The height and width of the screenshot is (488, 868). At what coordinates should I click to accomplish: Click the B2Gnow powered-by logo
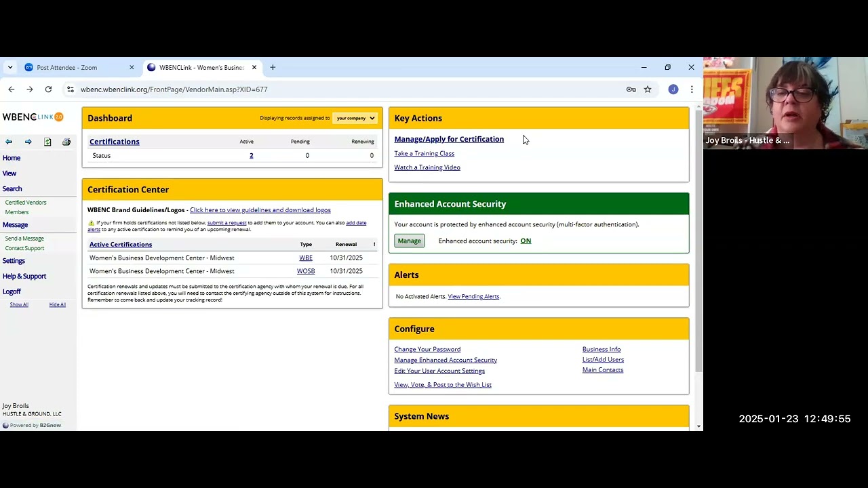pyautogui.click(x=32, y=426)
